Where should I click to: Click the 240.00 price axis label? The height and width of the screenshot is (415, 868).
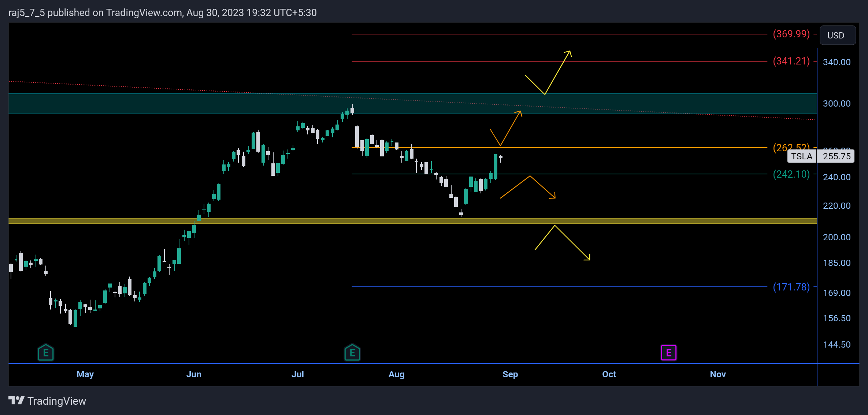click(x=837, y=177)
